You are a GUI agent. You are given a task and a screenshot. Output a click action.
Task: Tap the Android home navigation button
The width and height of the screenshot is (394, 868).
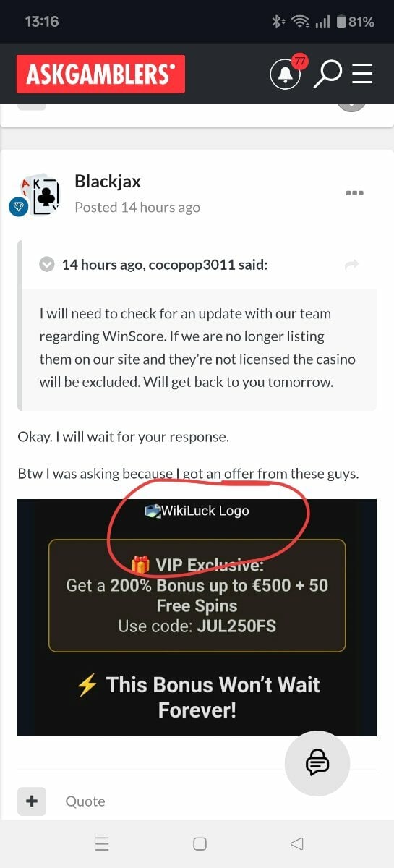tap(200, 843)
